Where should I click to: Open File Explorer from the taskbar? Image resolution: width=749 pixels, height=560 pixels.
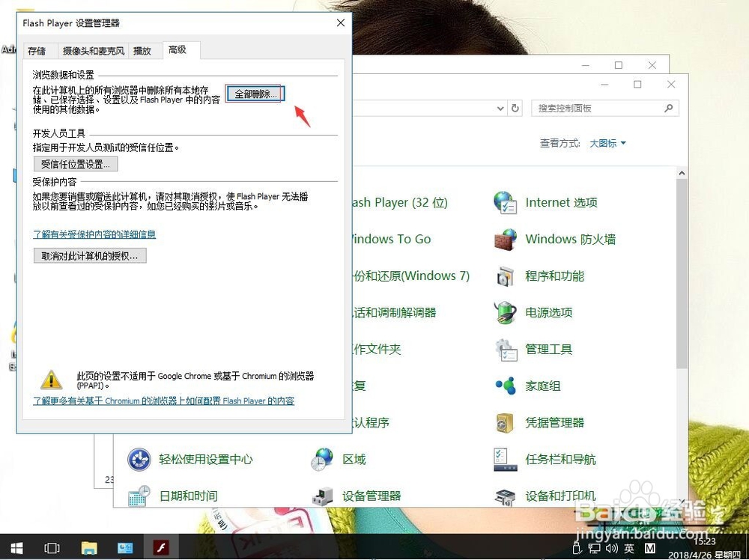click(89, 547)
